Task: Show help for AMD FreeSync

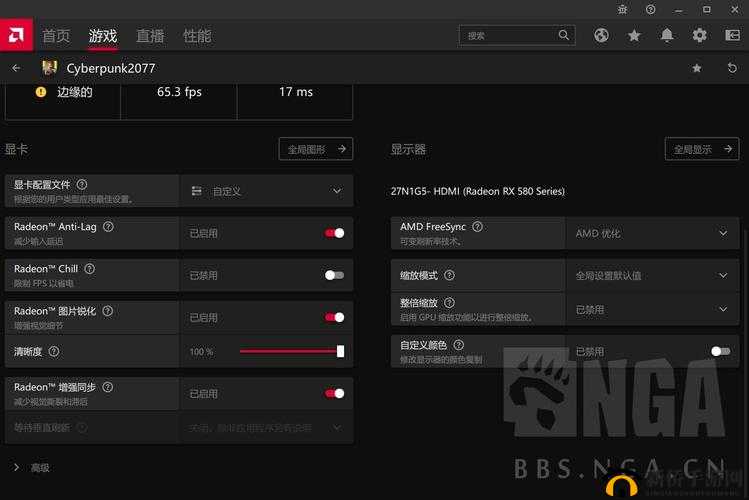Action: 477,227
